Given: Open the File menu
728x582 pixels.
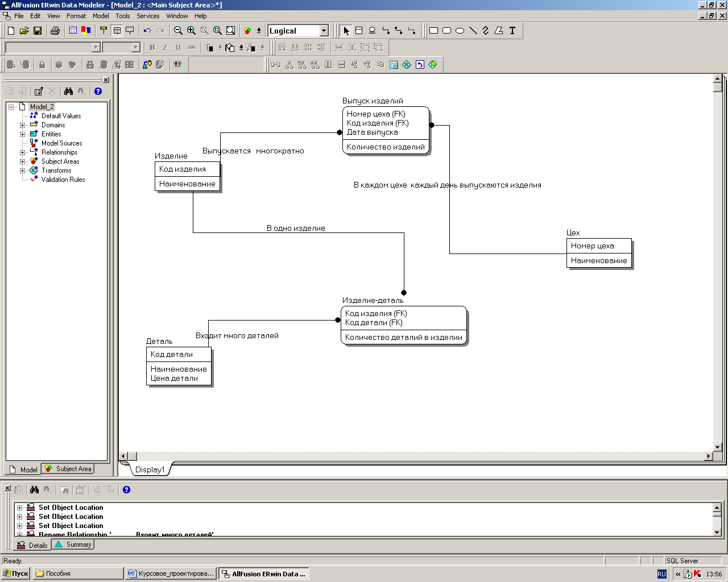Looking at the screenshot, I should pos(19,16).
